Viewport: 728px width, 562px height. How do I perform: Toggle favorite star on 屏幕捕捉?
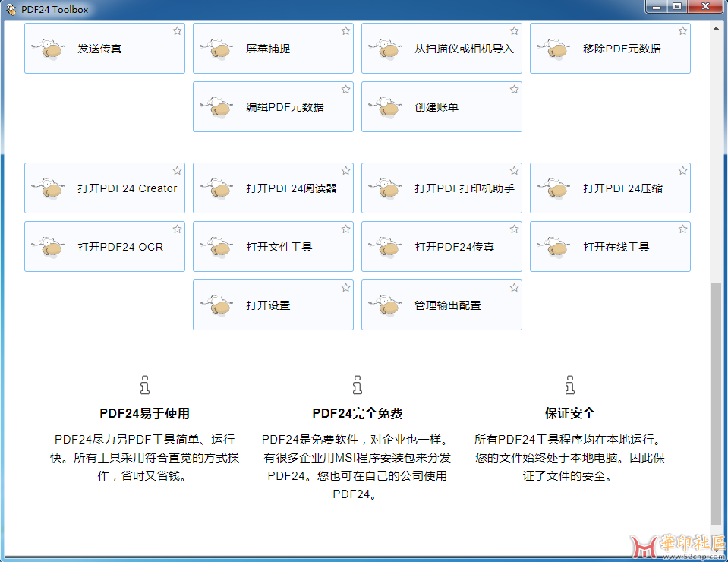(x=346, y=31)
